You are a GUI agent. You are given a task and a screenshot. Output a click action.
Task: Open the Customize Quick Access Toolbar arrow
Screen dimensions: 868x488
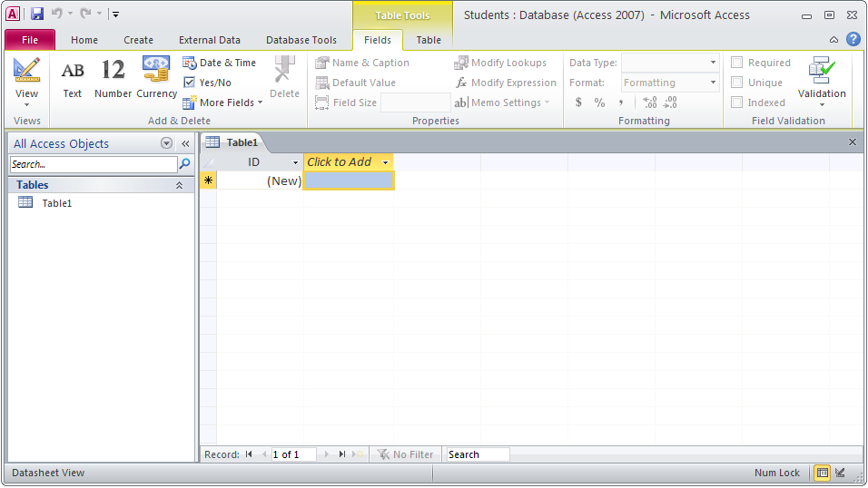[x=115, y=15]
